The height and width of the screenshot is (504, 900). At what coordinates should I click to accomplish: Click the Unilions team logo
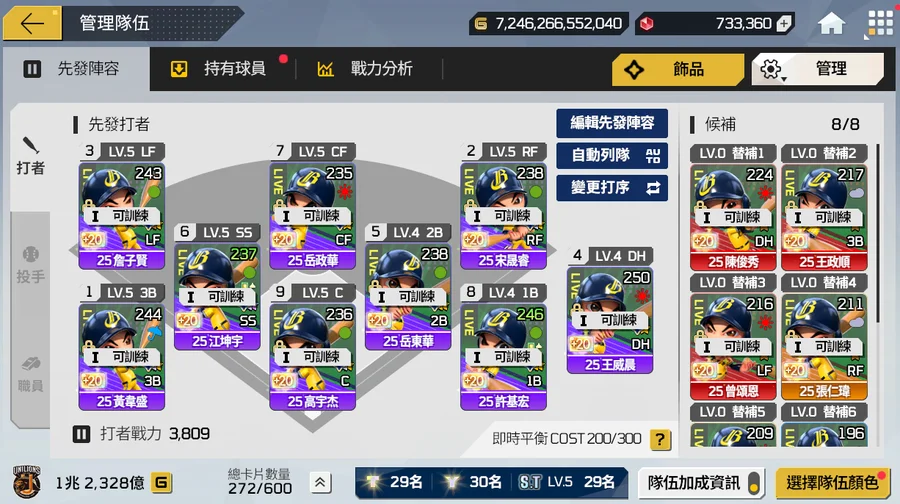(x=26, y=482)
